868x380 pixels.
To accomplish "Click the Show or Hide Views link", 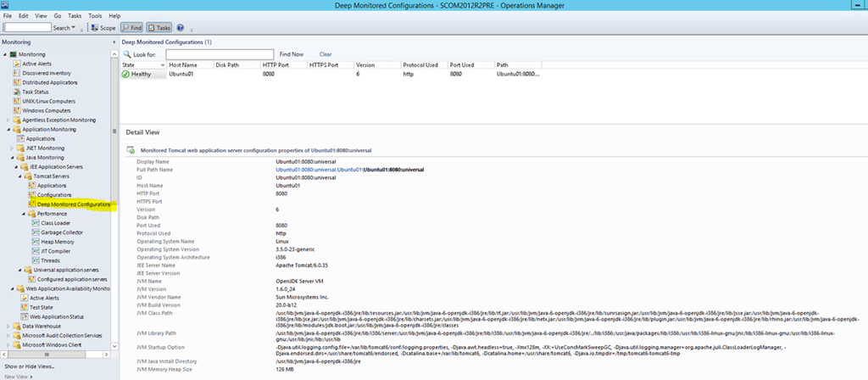I will pos(30,366).
